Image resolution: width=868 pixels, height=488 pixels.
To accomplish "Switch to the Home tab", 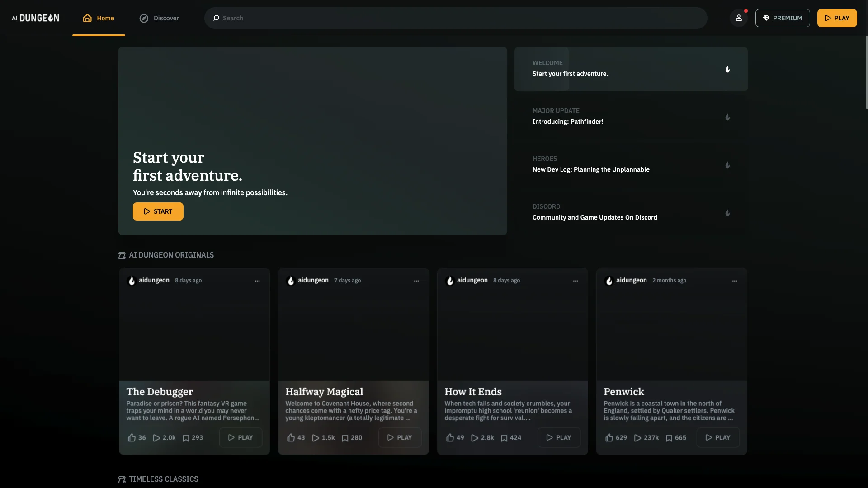I will coord(99,18).
